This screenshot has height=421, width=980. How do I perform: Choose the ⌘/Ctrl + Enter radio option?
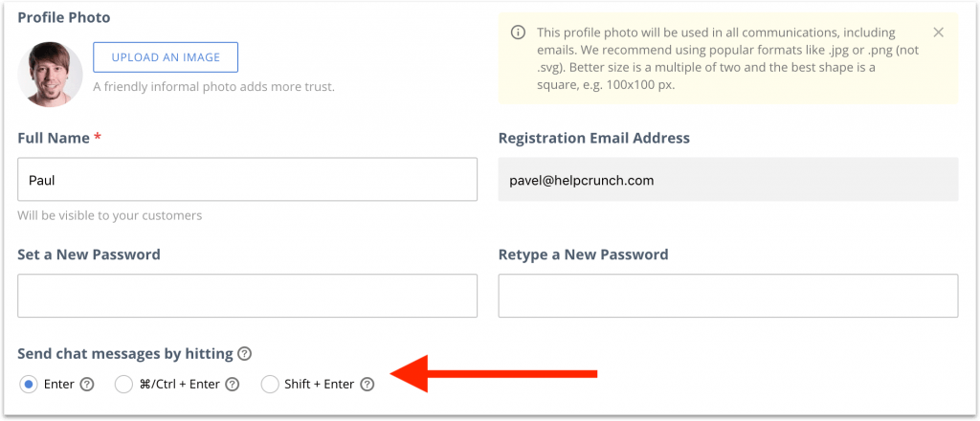pos(123,384)
